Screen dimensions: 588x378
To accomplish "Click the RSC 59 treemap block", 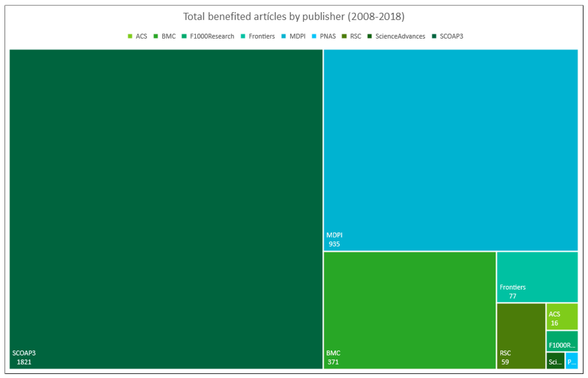I will click(x=521, y=336).
